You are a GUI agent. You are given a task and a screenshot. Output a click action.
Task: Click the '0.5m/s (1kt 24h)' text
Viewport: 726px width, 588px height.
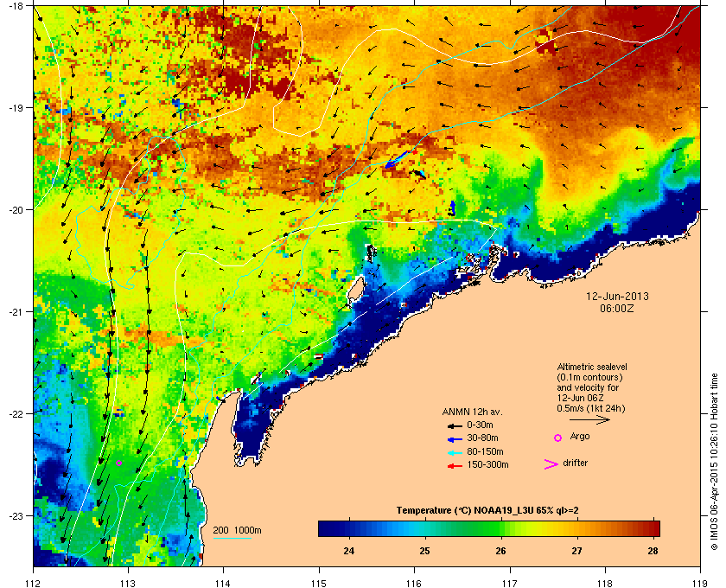(x=591, y=409)
